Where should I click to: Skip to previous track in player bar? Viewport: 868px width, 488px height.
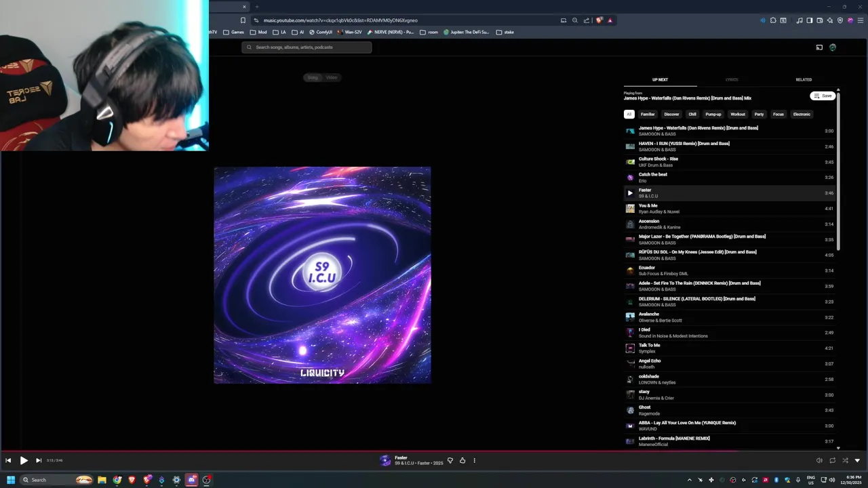pos(8,460)
